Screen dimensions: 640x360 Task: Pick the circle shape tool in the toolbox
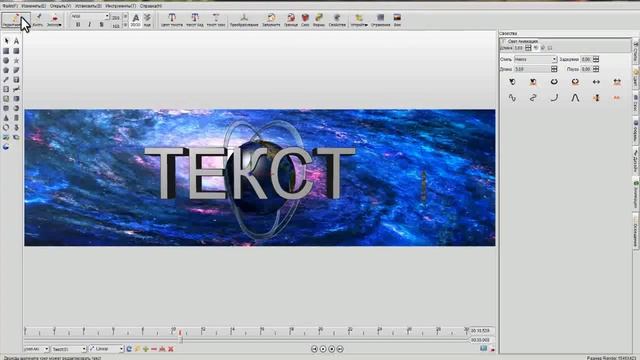(6, 60)
